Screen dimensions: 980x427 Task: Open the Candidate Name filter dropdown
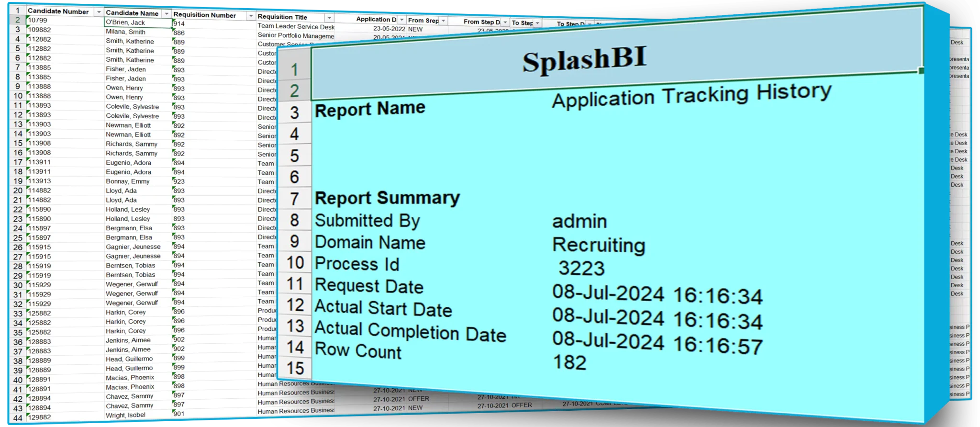[x=167, y=13]
